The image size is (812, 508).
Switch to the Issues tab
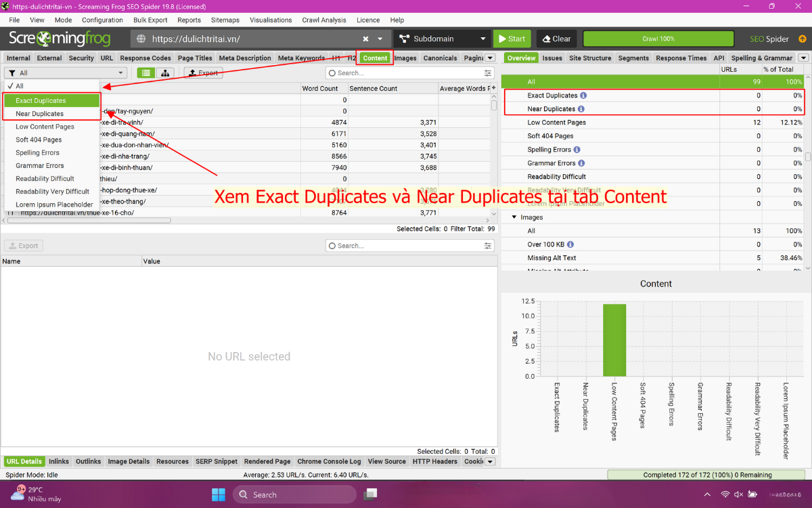click(552, 58)
